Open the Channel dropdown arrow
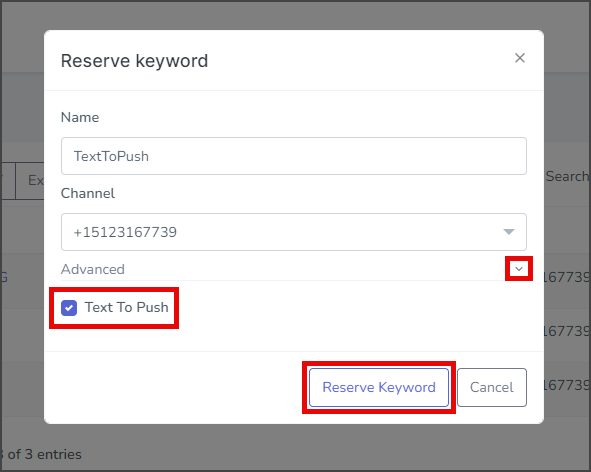This screenshot has height=472, width=591. tap(509, 231)
